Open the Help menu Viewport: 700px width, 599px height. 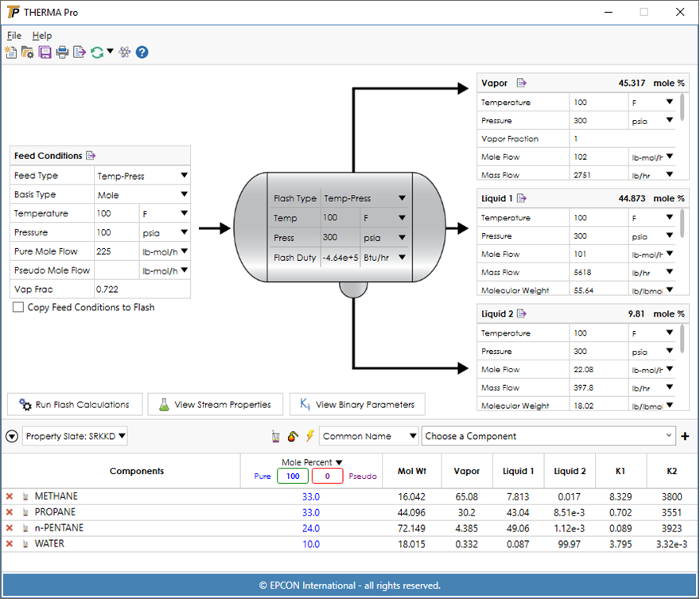click(42, 35)
